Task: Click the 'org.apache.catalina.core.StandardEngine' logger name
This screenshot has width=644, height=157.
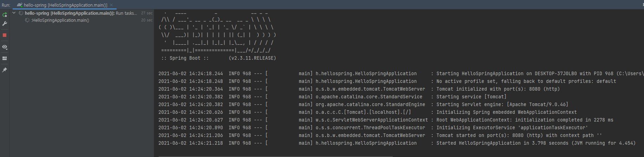Action: (370, 105)
